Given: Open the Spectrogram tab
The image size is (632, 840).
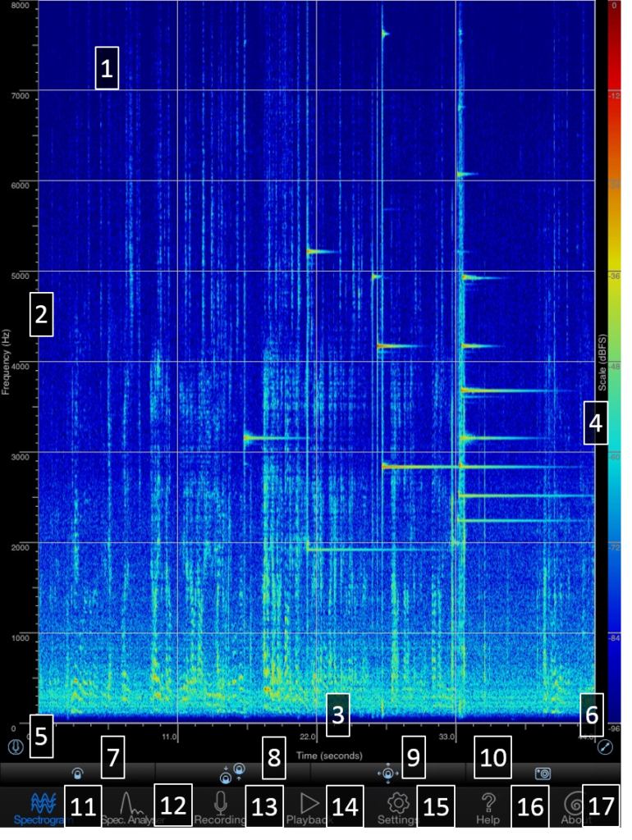Looking at the screenshot, I should click(43, 808).
